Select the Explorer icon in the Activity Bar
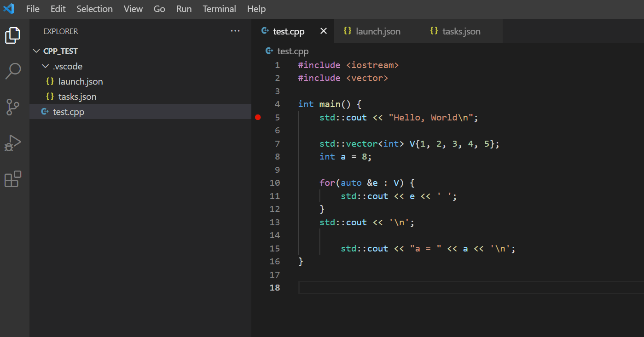Screen dimensions: 644x337 click(x=13, y=35)
